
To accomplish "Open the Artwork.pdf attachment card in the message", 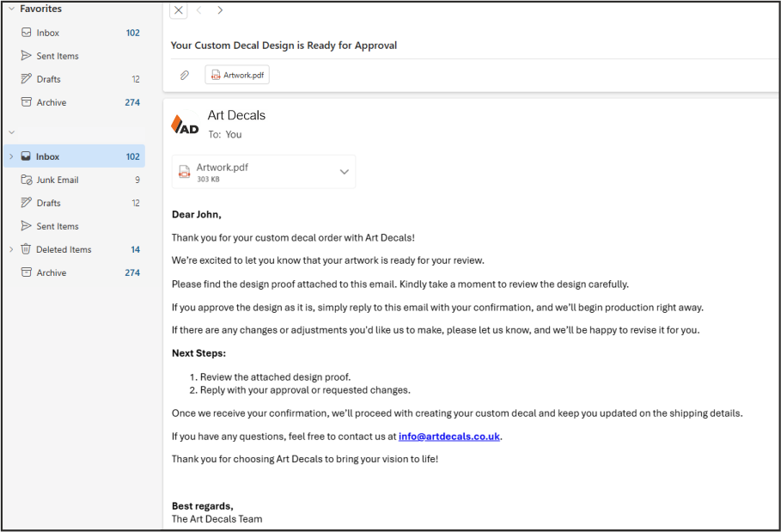I will [249, 172].
